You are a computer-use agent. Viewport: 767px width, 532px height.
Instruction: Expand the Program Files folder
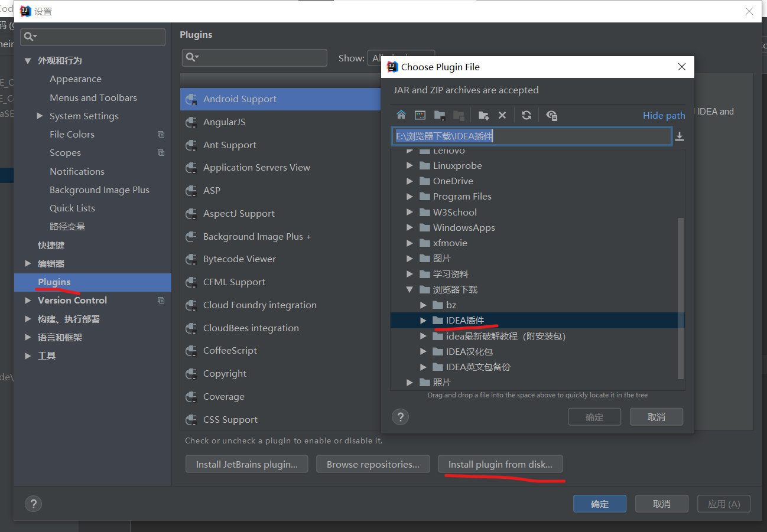[409, 196]
